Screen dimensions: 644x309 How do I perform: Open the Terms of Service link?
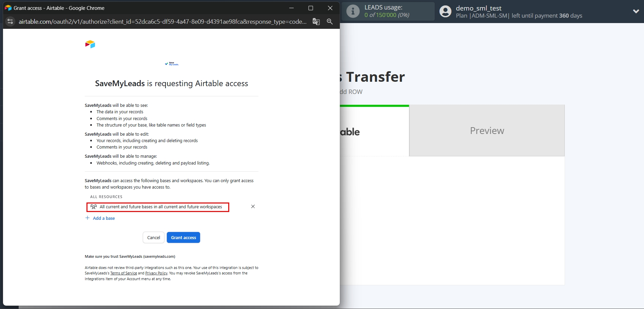tap(123, 273)
